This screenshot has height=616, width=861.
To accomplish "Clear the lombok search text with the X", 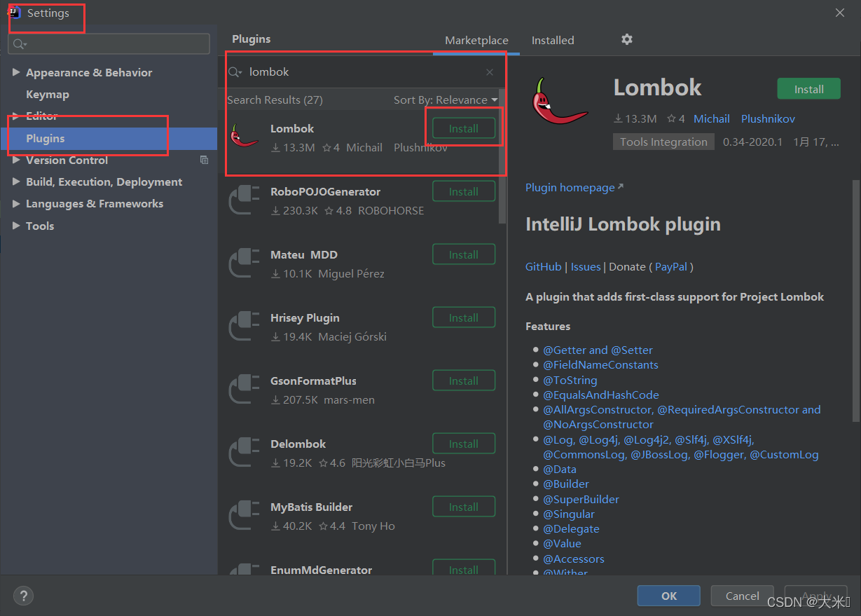I will click(x=490, y=72).
